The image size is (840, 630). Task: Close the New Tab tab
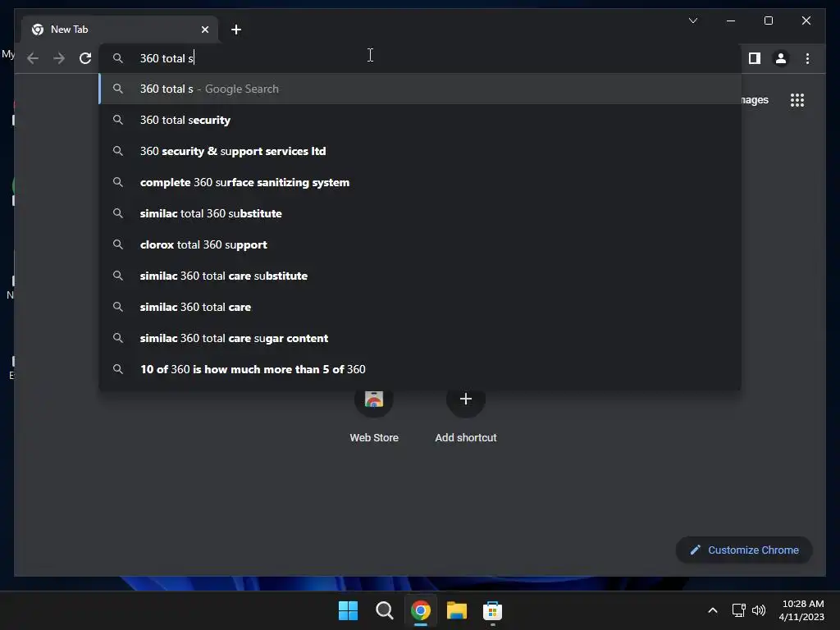pos(204,30)
